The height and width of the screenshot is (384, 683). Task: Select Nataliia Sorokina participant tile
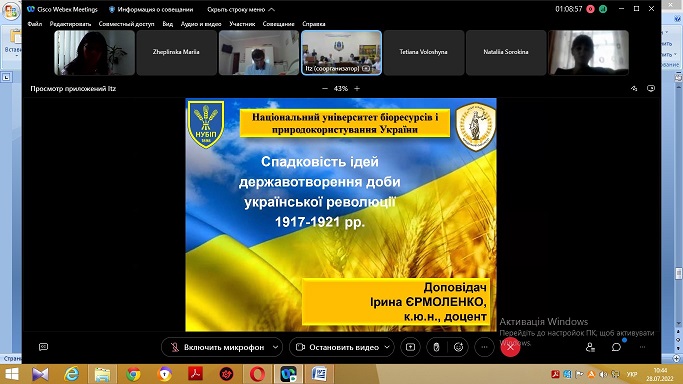pos(506,53)
